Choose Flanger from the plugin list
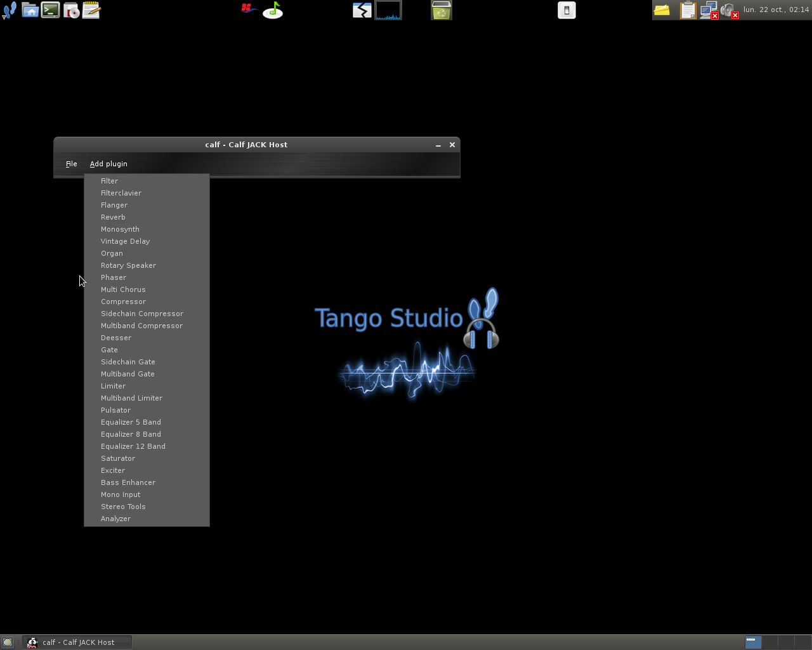Screen dimensions: 812x650 point(147,205)
